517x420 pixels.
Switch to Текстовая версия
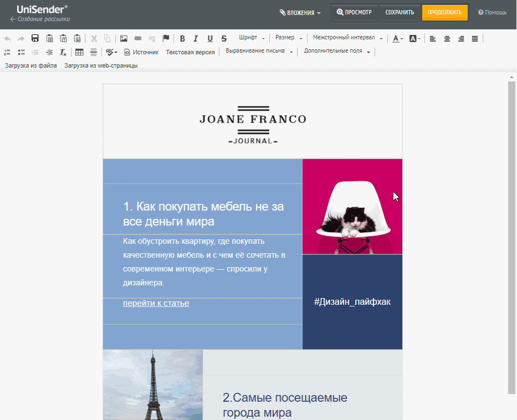click(190, 52)
